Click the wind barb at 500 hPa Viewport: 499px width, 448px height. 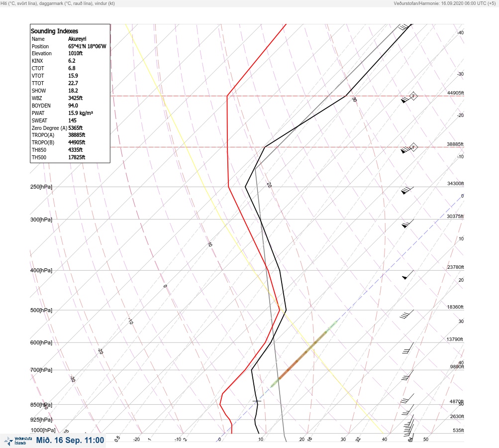(407, 314)
